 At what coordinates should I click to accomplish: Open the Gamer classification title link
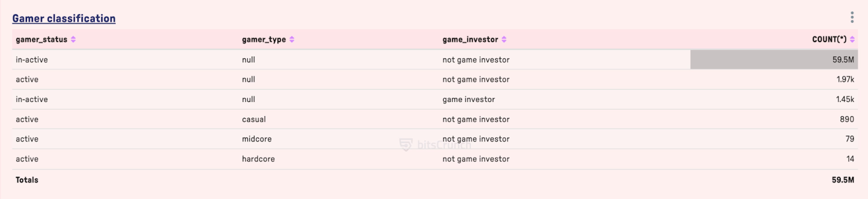pos(64,18)
